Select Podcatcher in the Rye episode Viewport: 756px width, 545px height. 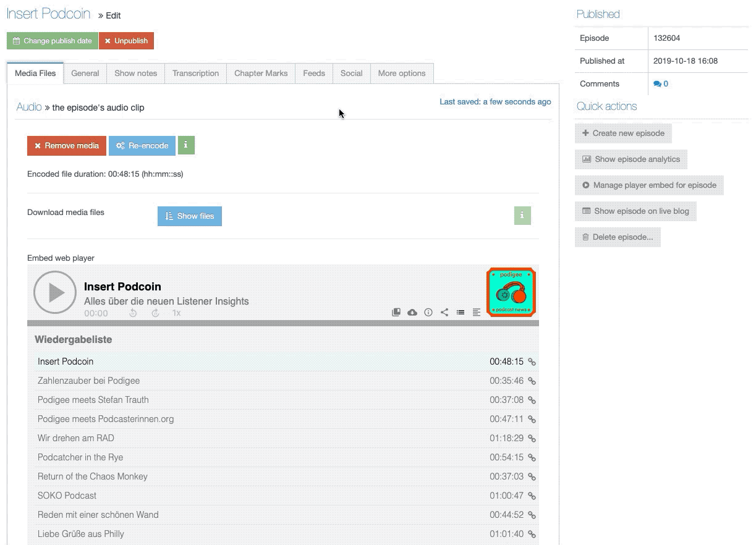tap(283, 457)
